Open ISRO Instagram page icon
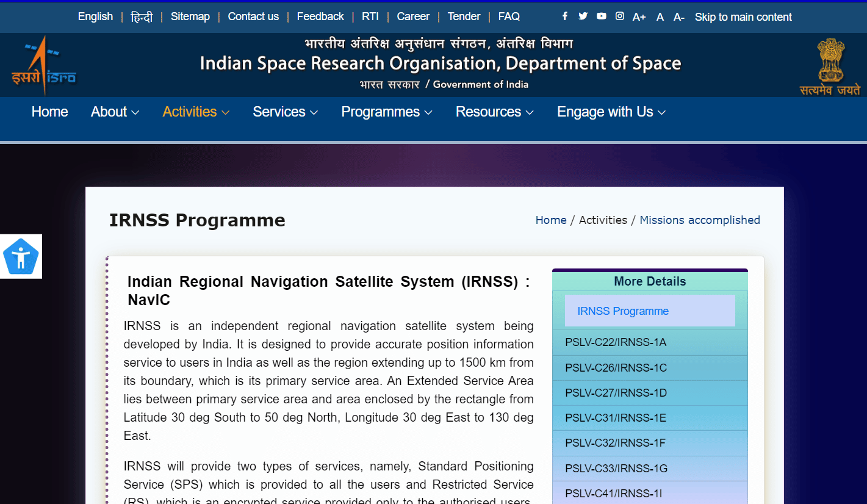The width and height of the screenshot is (867, 504). tap(620, 16)
